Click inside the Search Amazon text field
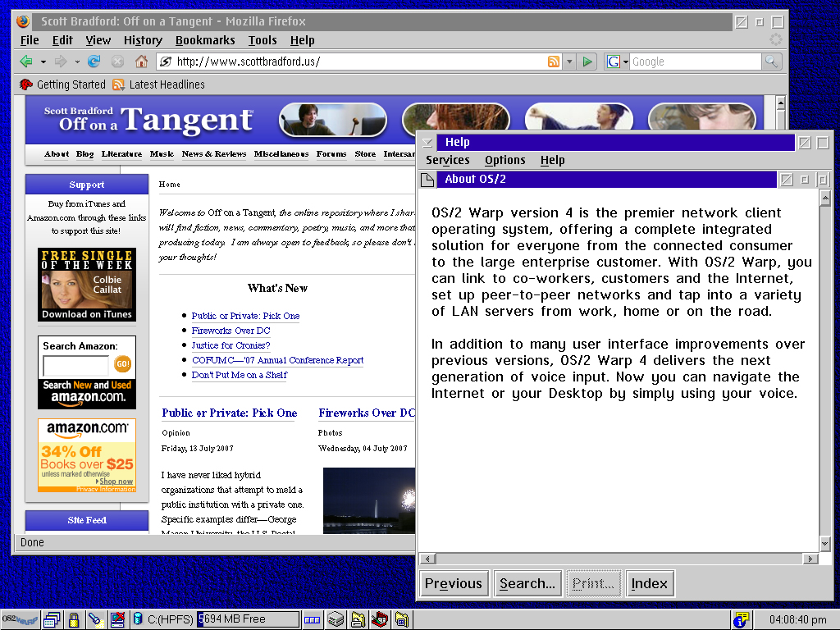 [75, 365]
